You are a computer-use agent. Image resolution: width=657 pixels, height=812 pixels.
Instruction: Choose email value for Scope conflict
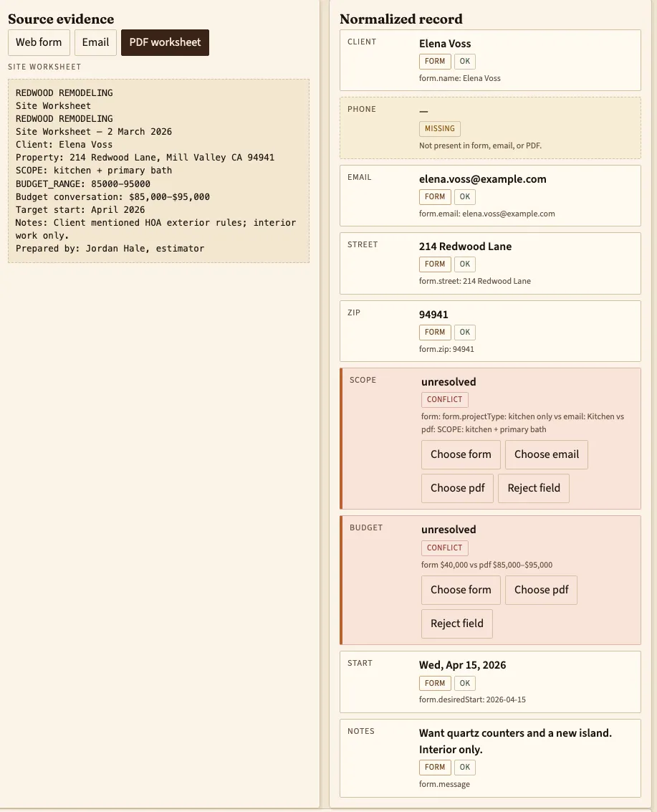547,454
